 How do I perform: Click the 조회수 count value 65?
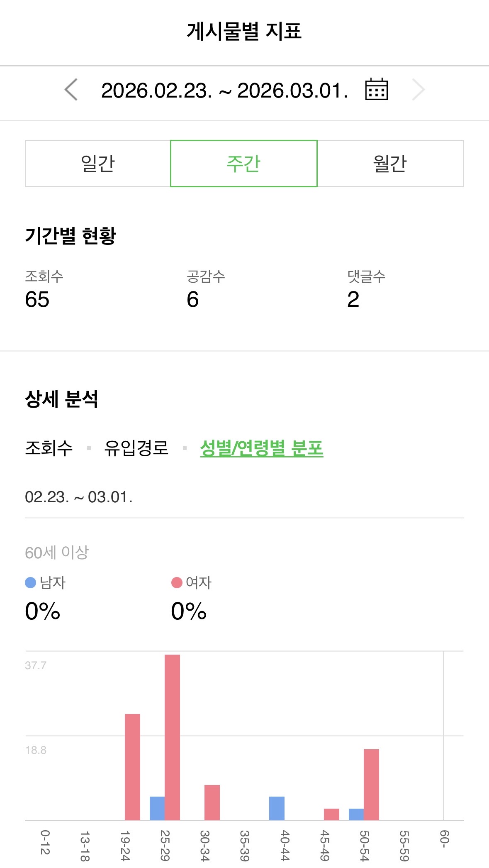pyautogui.click(x=37, y=299)
